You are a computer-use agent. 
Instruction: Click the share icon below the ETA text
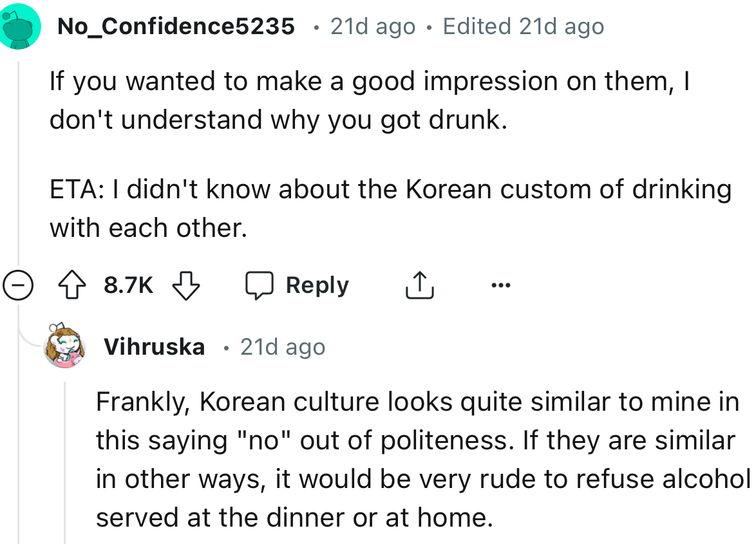pos(420,284)
